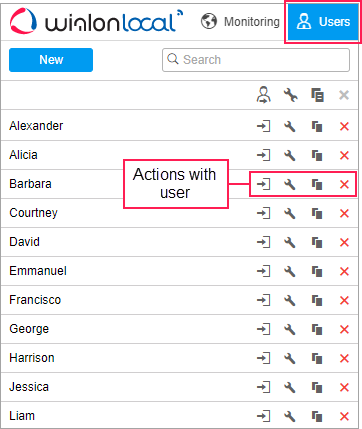Screen dimensions: 362x429
Task: Click the New user button
Action: click(x=51, y=60)
